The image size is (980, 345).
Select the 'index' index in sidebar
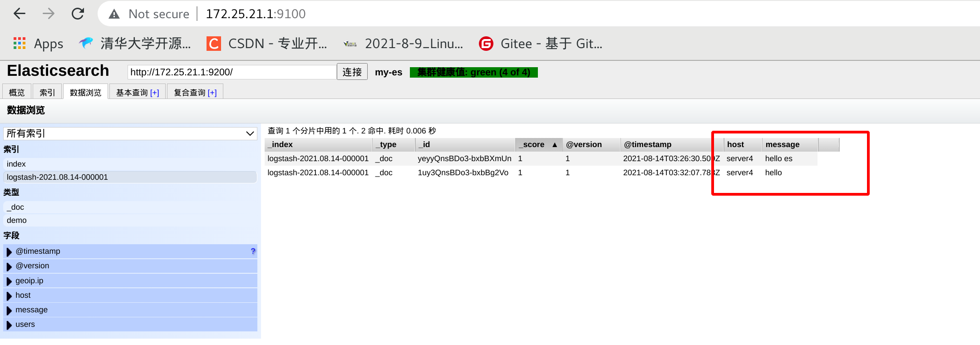point(130,164)
